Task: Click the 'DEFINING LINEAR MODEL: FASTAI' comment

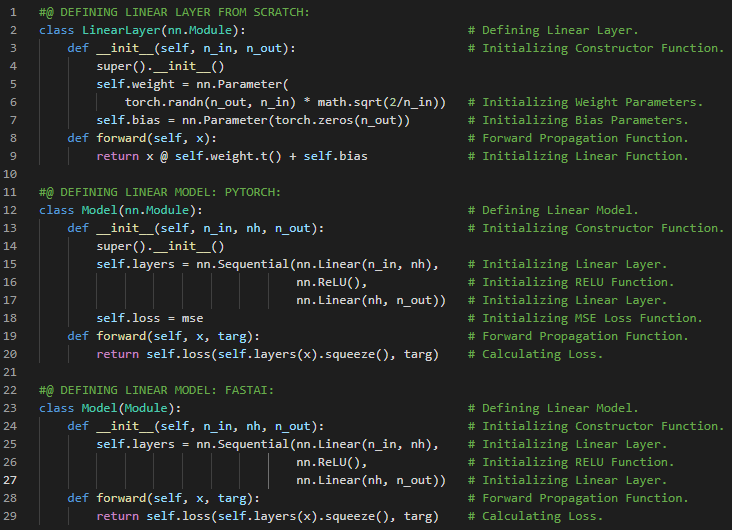Action: tap(156, 390)
